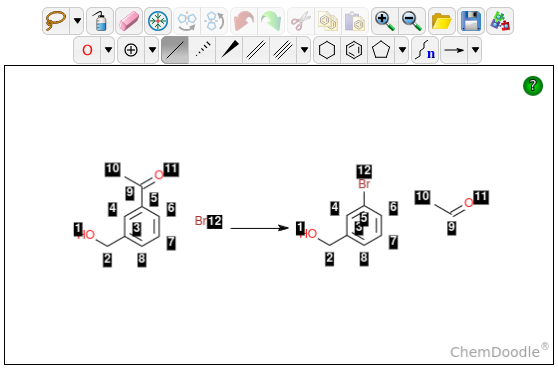Expand the lasso tool dropdown arrow
Viewport: 558px width, 369px height.
(x=77, y=21)
